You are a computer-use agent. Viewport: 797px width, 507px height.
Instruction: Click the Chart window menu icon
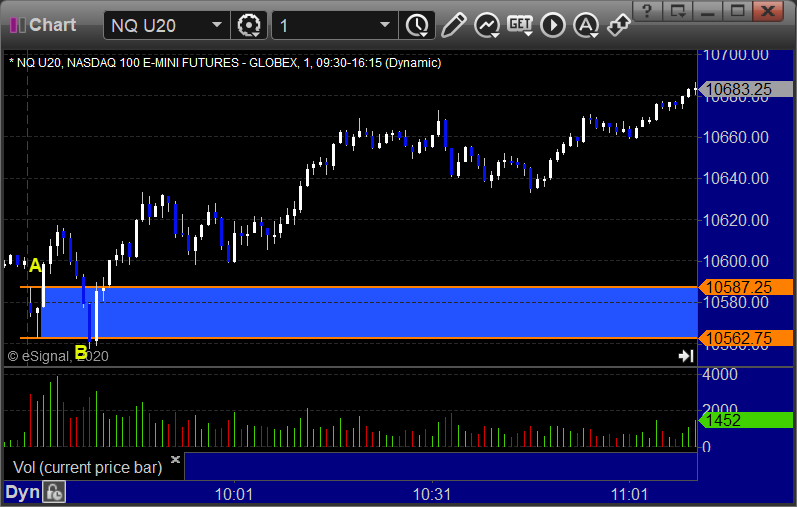click(x=18, y=25)
